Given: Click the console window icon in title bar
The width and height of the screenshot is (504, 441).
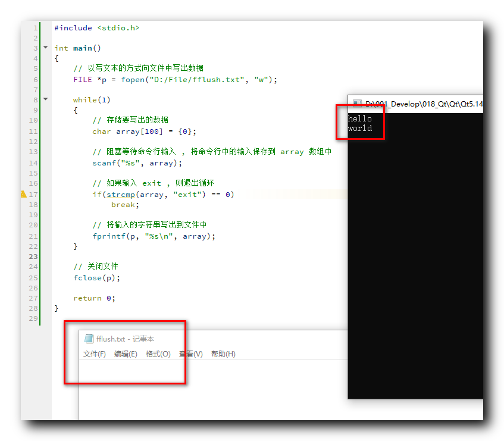Looking at the screenshot, I should coord(357,104).
